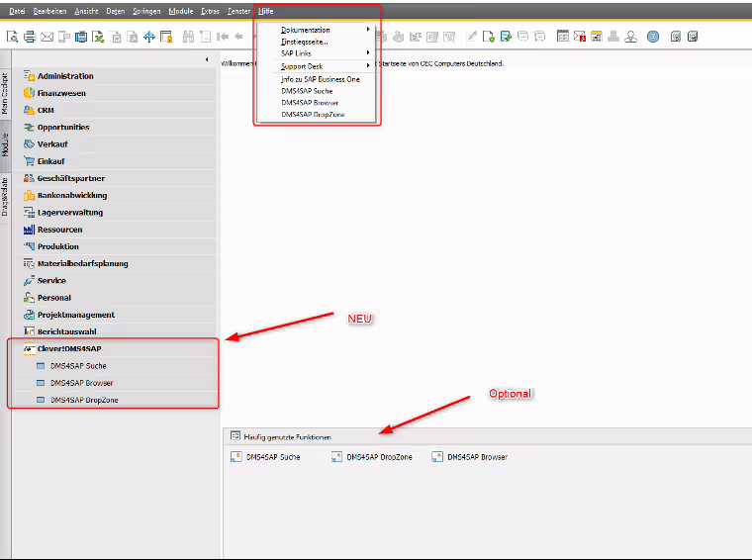Open DMS4SAP DropZone shortcut icon in bottom panel
Viewport: 752px width, 560px height.
(337, 457)
